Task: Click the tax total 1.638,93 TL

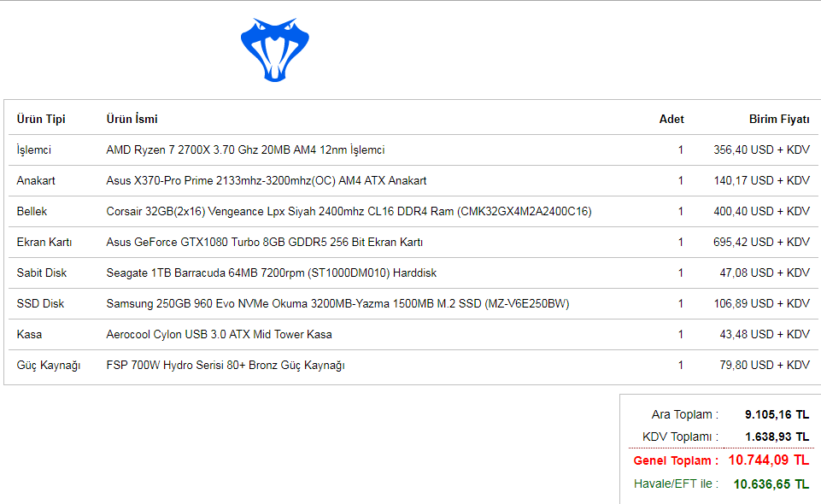Action: click(x=777, y=437)
